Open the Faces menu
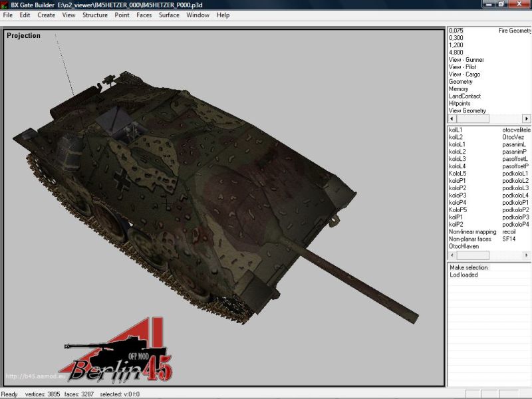Viewport: 532px width, 399px height. [144, 15]
